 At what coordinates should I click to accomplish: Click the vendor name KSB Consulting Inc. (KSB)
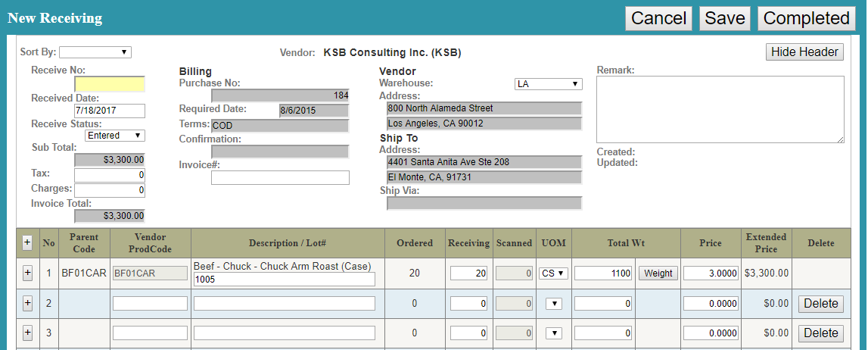pos(393,53)
